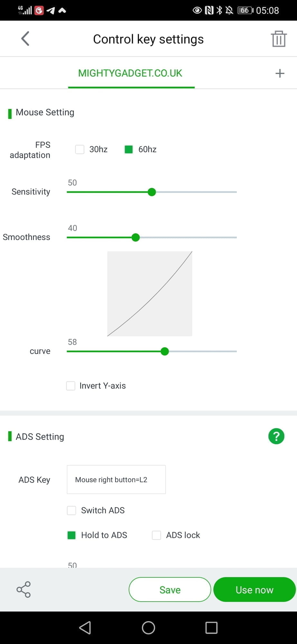The width and height of the screenshot is (297, 644).
Task: Toggle Hold to ADS checkbox
Action: click(71, 535)
